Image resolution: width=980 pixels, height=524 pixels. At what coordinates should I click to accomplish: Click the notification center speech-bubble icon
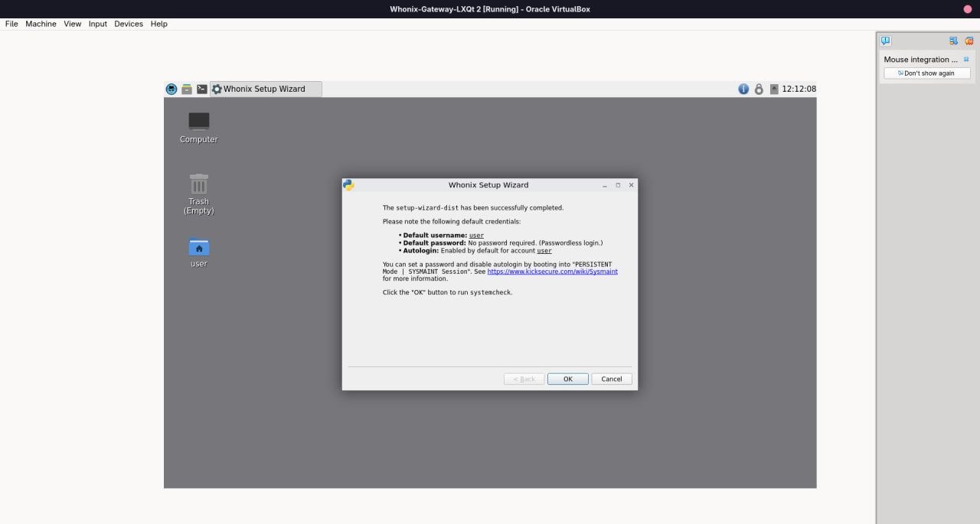coord(886,41)
